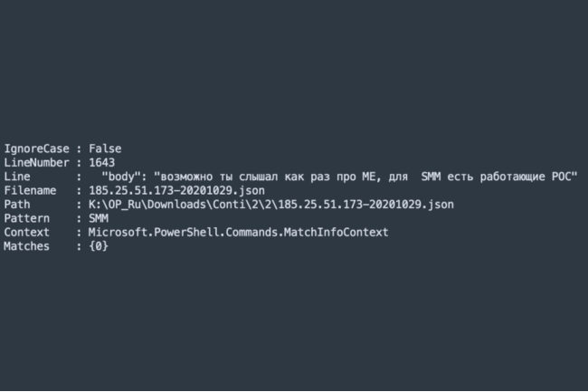Click the Line property label

pyautogui.click(x=17, y=177)
